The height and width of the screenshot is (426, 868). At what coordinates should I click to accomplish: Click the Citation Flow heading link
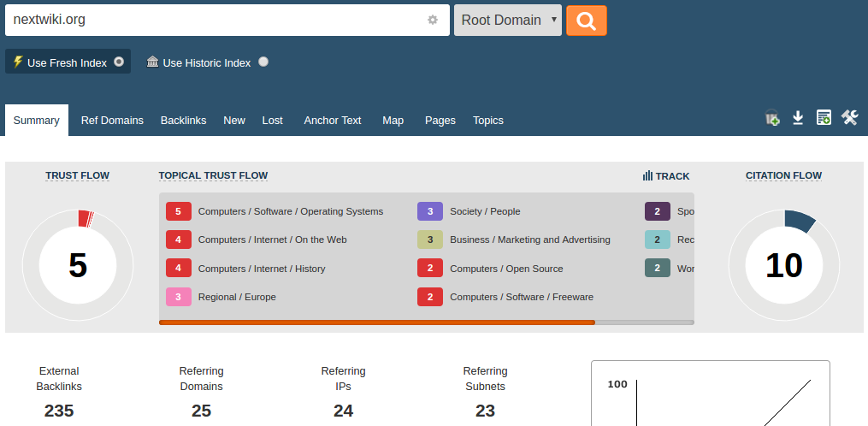point(783,175)
